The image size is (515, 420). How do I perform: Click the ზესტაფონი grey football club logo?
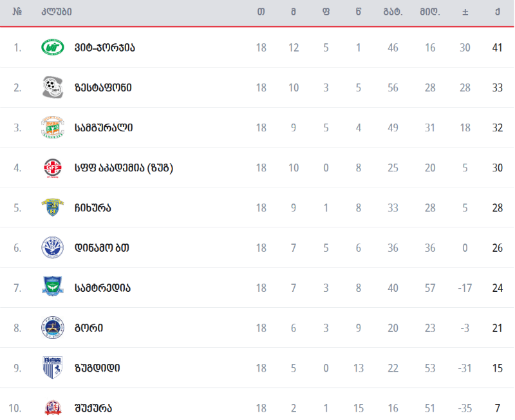[53, 88]
